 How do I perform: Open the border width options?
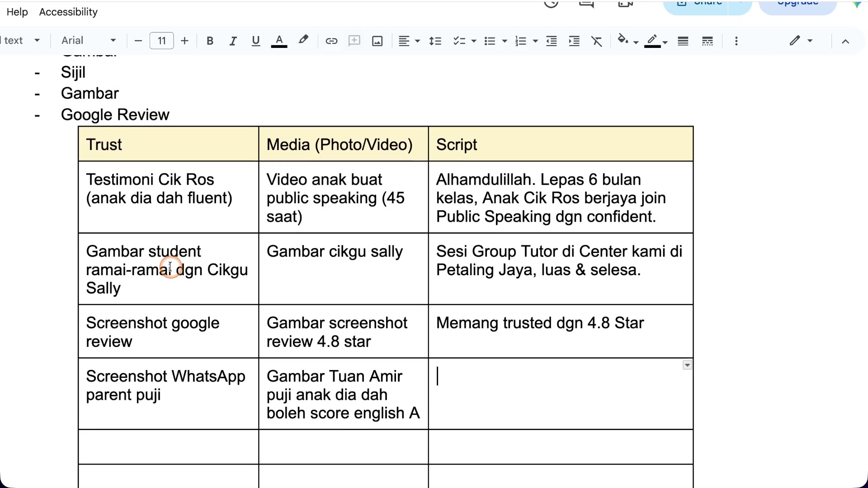tap(683, 41)
